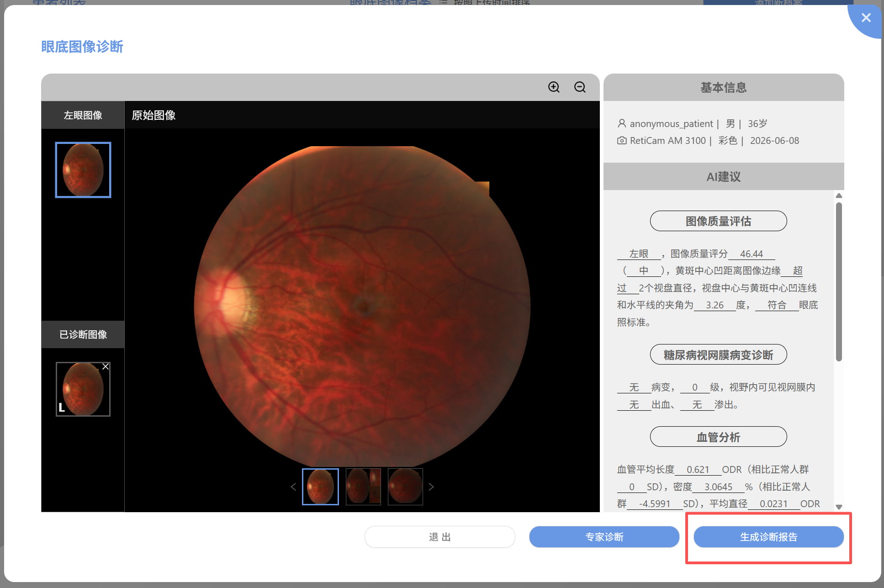The width and height of the screenshot is (884, 588).
Task: Click the camera icon beside RetiCam
Action: (622, 141)
